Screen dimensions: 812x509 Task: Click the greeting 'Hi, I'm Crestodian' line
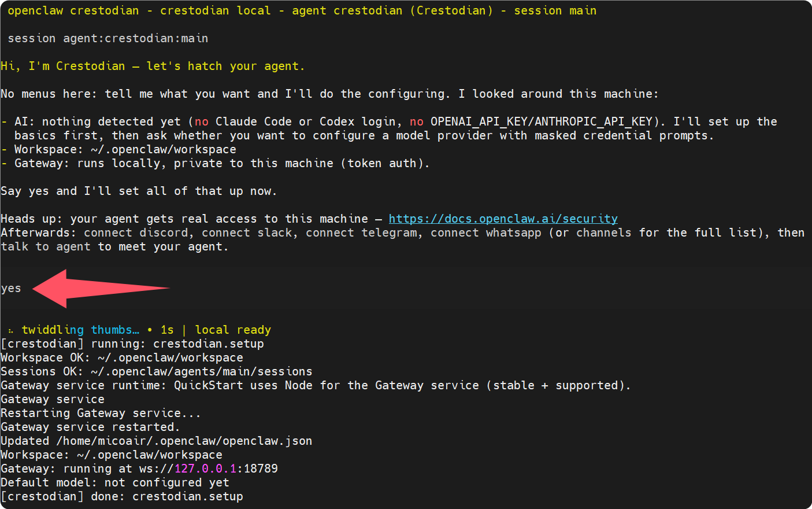click(153, 66)
